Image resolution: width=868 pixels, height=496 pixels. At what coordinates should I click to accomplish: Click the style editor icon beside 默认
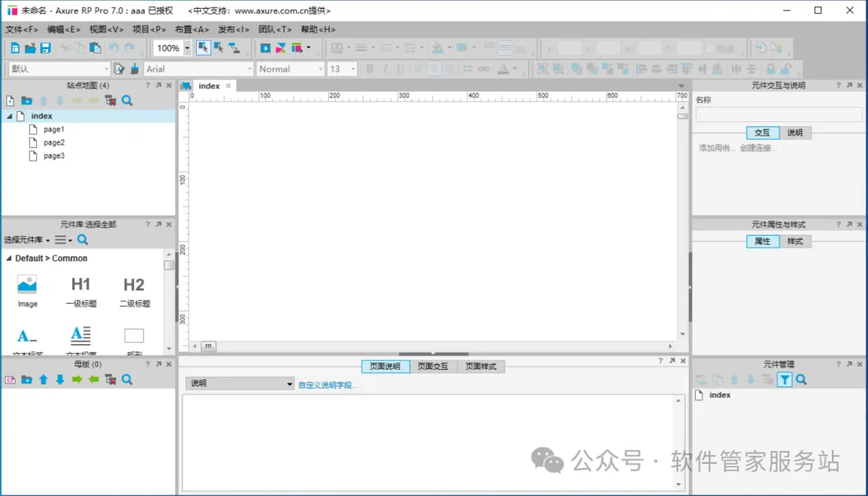[119, 68]
